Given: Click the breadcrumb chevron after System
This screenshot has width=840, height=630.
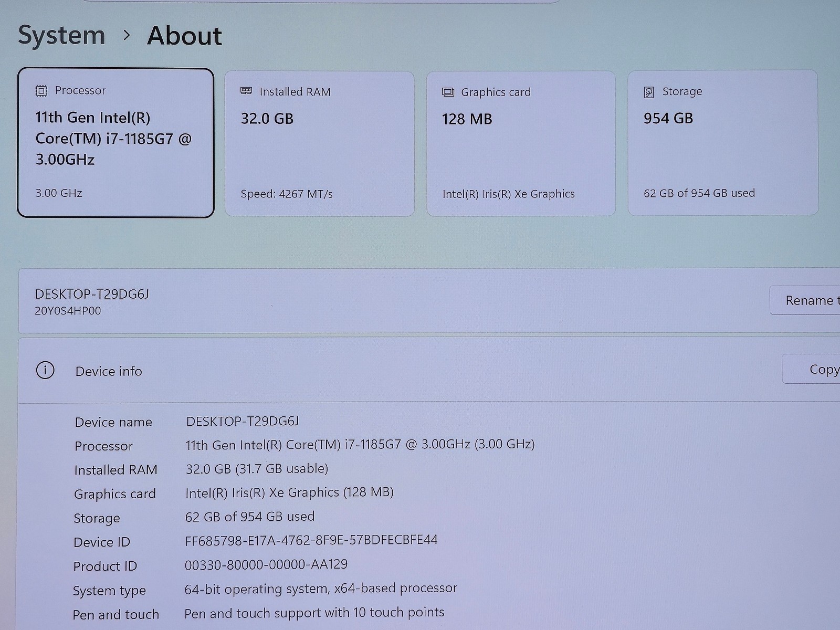Looking at the screenshot, I should 127,35.
